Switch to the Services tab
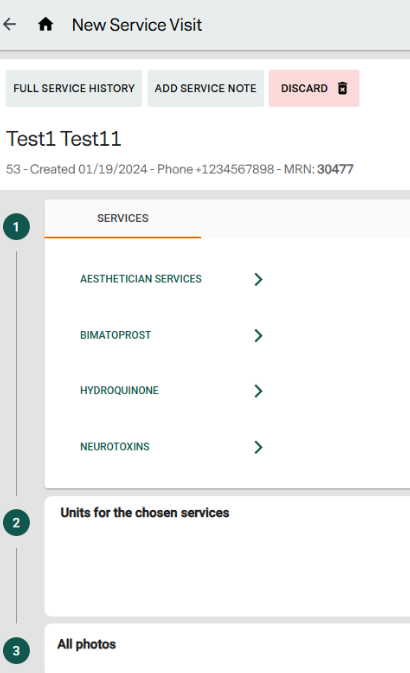The height and width of the screenshot is (673, 410). [123, 218]
